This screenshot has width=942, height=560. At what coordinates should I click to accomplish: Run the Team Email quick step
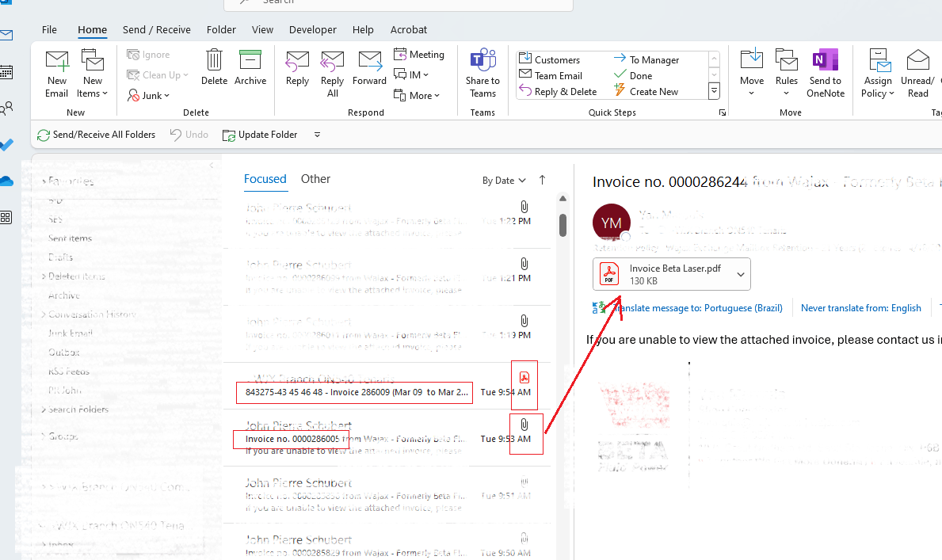click(x=551, y=76)
